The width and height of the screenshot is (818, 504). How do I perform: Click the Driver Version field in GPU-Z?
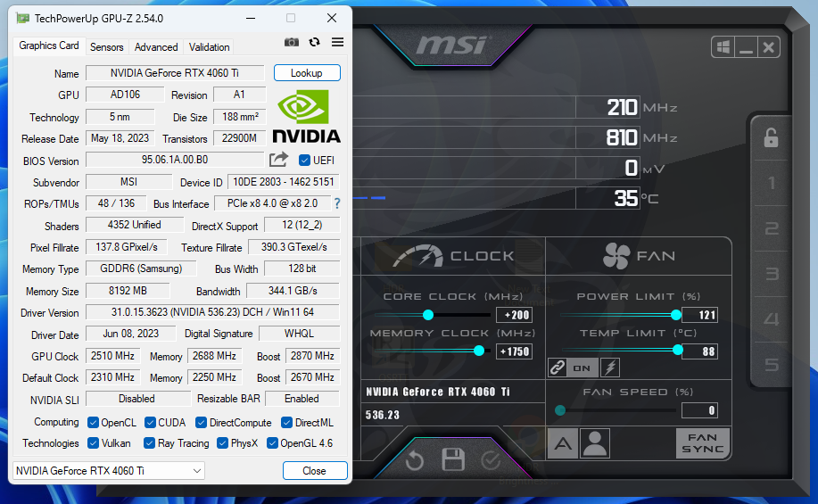tap(212, 312)
